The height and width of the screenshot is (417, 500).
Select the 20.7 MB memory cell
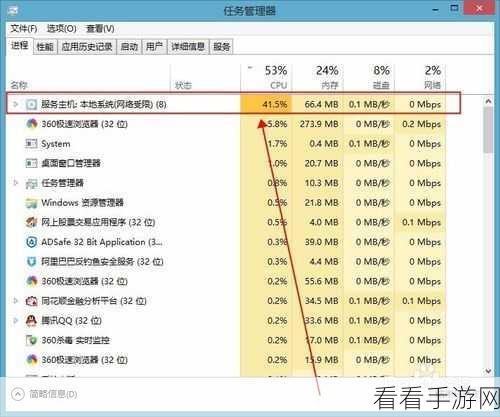click(x=317, y=163)
